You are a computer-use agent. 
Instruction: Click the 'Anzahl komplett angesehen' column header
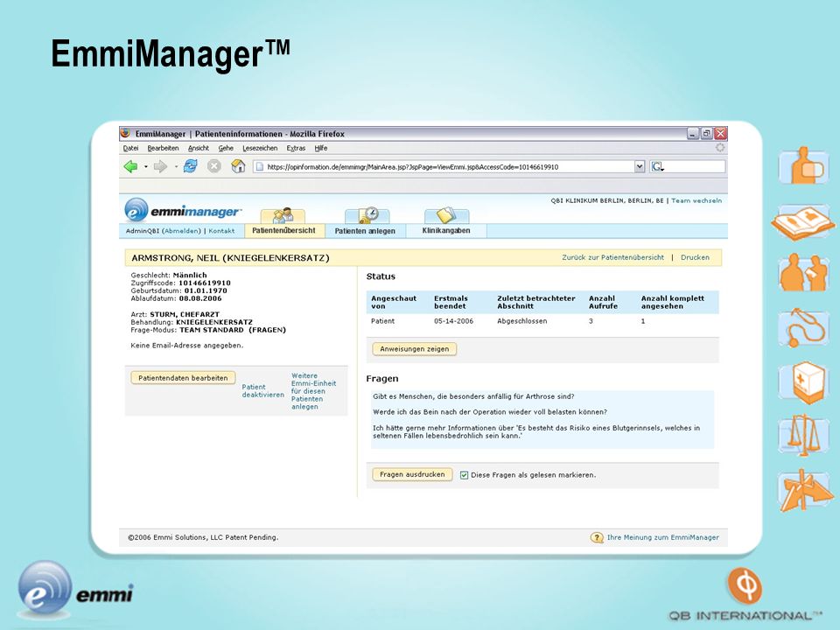[673, 302]
